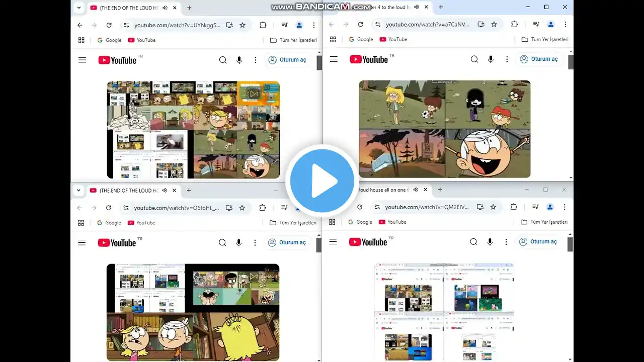Open media controls in the QM2EIV window
The width and height of the screenshot is (644, 362).
coord(535,207)
